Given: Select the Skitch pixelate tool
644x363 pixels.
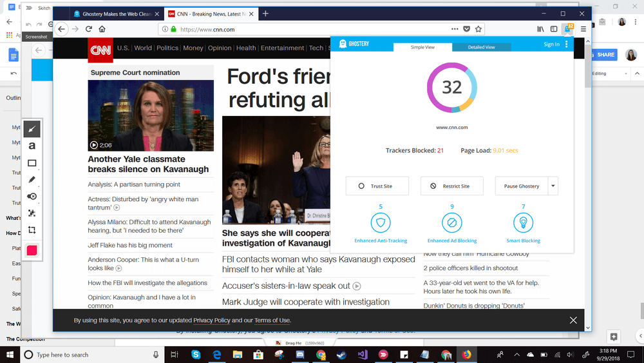Looking at the screenshot, I should pyautogui.click(x=32, y=213).
